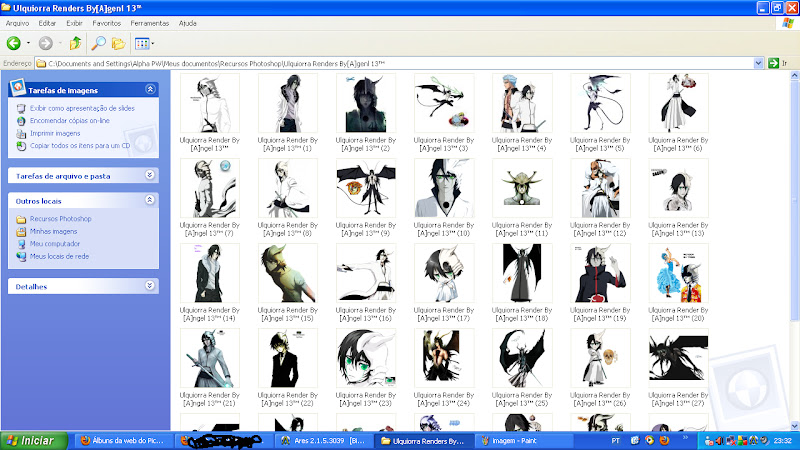
Task: Toggle the Folders pane button
Action: [118, 43]
